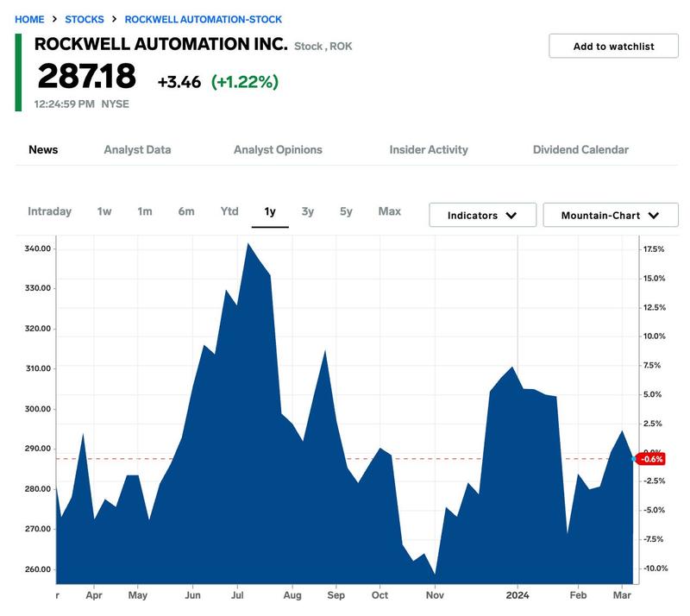View the Analyst Opinions tab
The image size is (690, 616).
click(x=278, y=150)
